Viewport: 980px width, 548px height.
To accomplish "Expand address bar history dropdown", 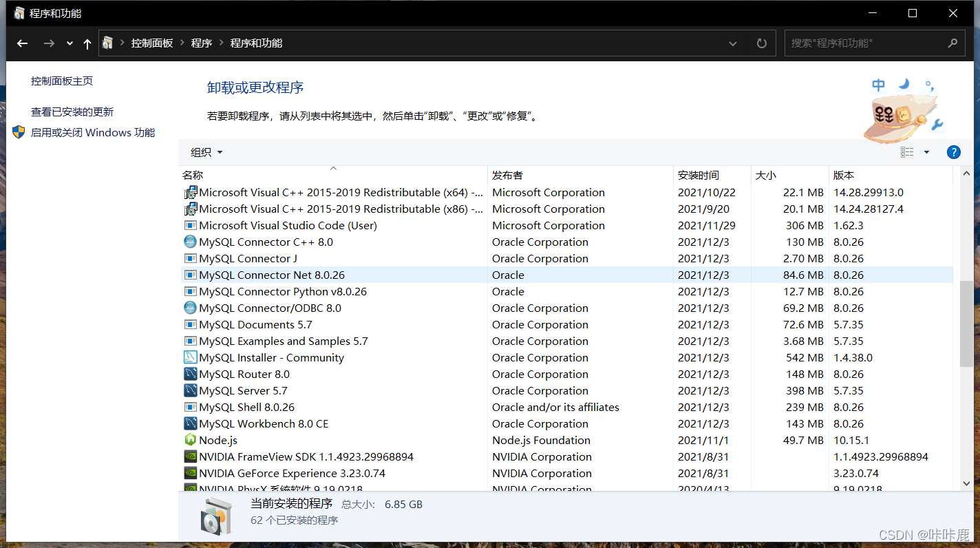I will [x=733, y=43].
